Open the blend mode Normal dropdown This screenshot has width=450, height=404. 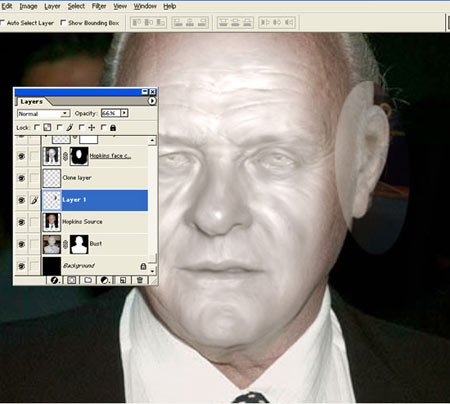tap(43, 114)
